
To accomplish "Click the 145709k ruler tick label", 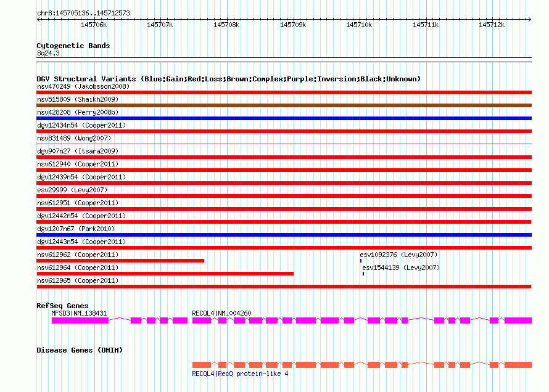I will 293,25.
